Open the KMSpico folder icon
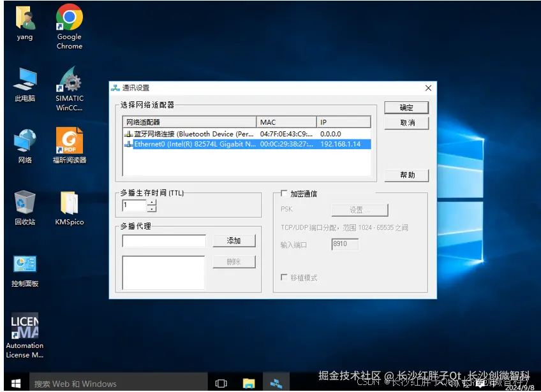 pos(70,208)
